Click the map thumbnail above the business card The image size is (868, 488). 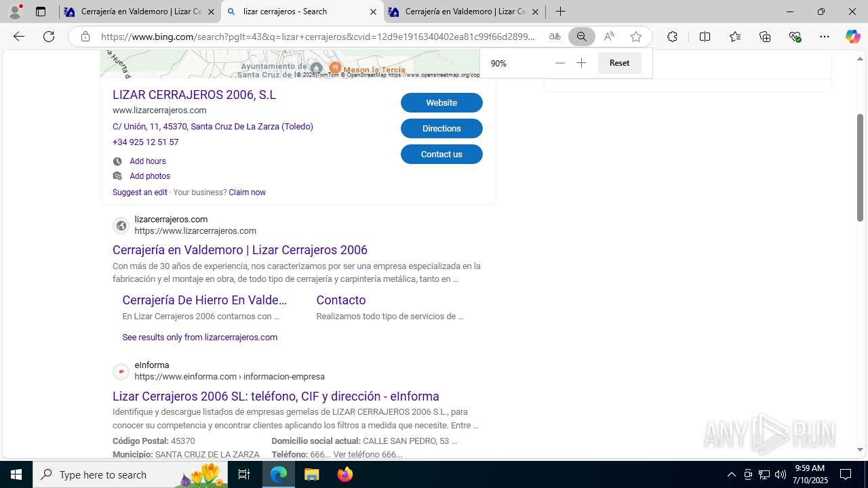coord(290,64)
